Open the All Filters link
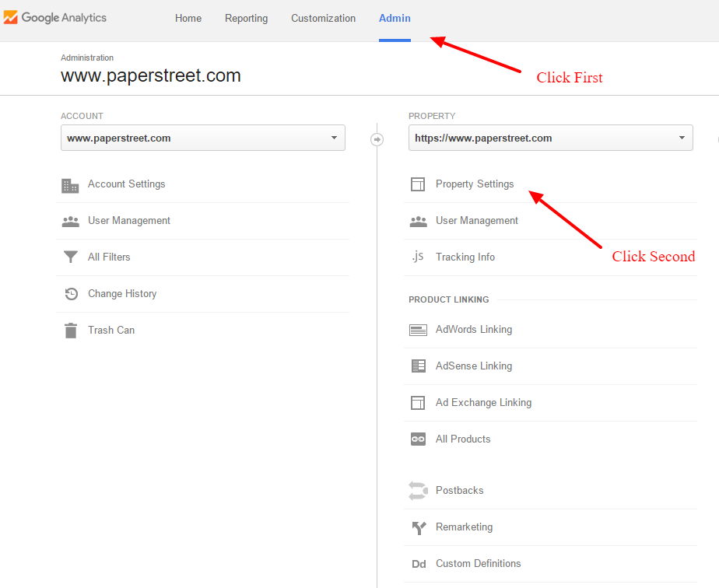The width and height of the screenshot is (719, 588). [x=109, y=257]
